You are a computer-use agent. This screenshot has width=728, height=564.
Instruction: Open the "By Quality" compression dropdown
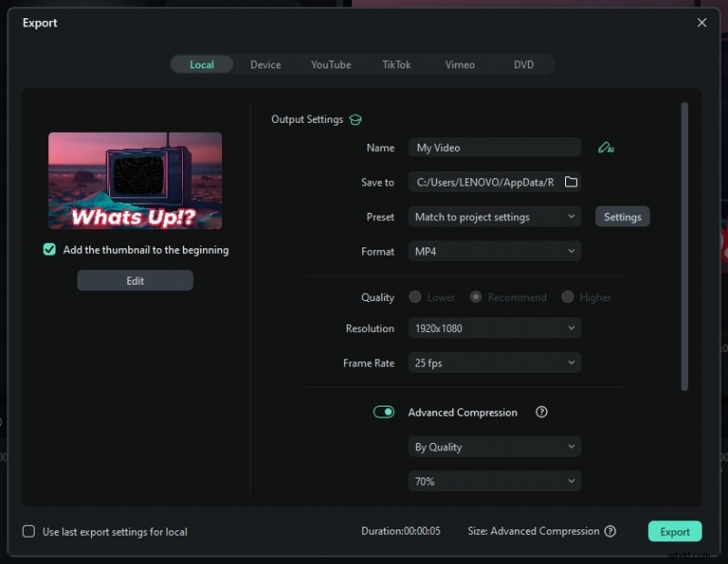(x=494, y=447)
